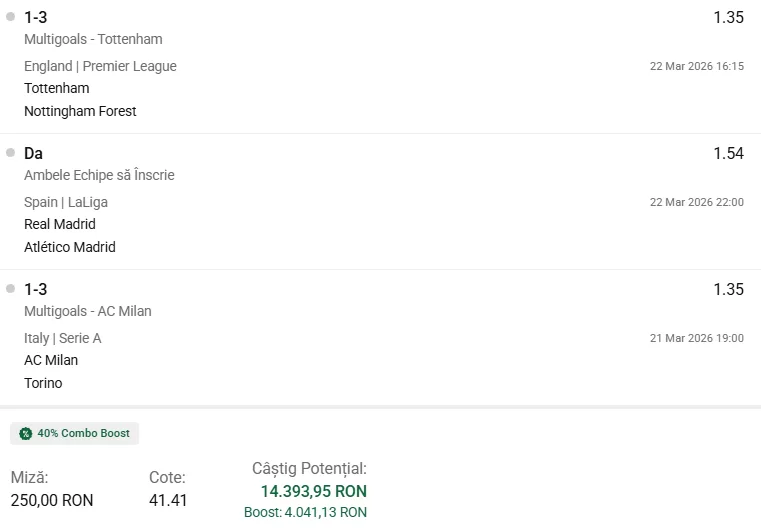Click the 40% Combo Boost percent icon

click(x=26, y=434)
